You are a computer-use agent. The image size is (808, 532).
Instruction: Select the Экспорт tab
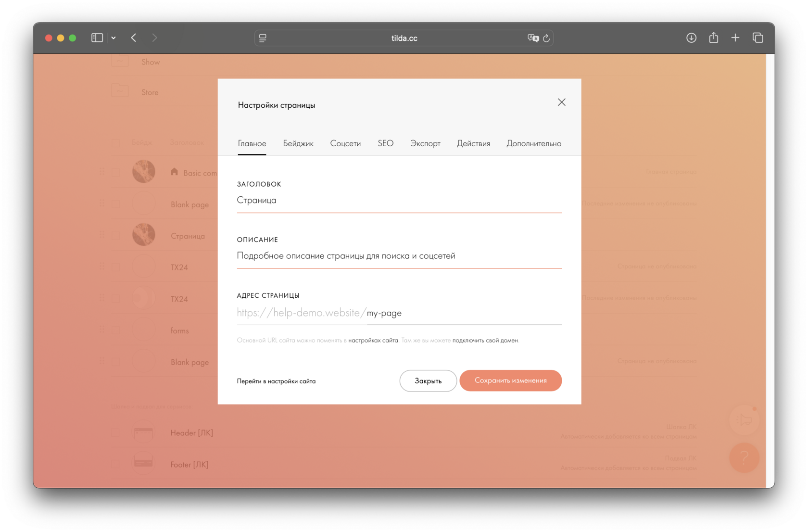[425, 143]
